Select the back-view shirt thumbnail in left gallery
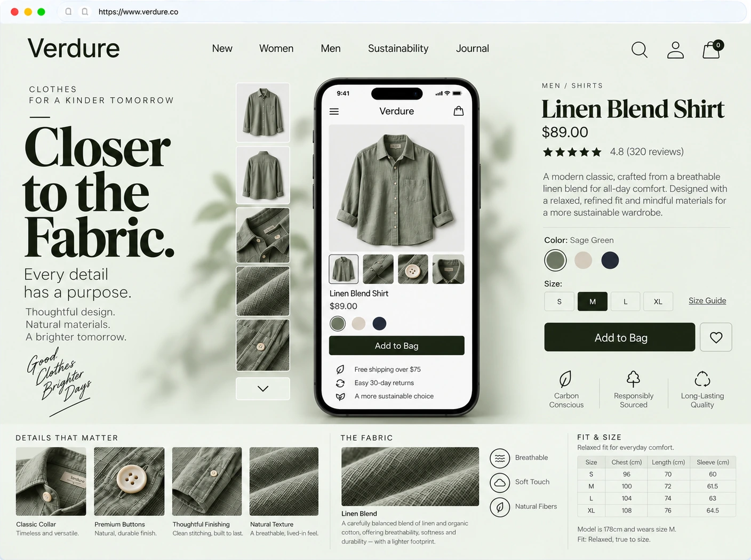Screen dimensions: 751x560 click(x=263, y=175)
